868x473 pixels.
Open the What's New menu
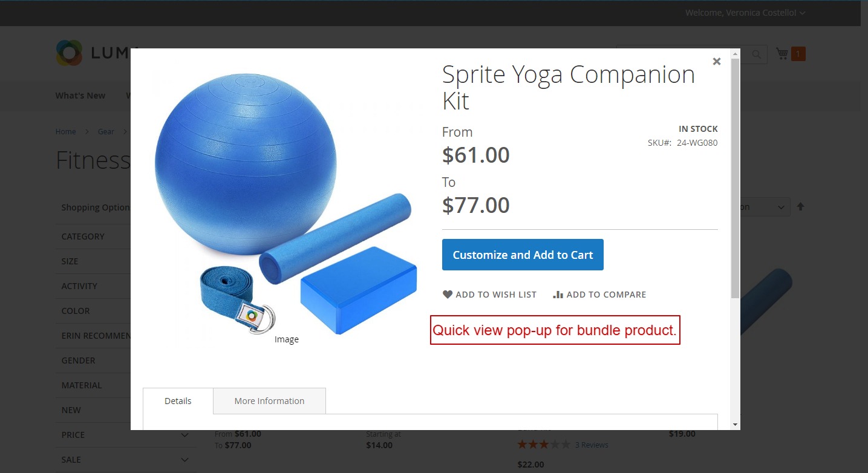(80, 96)
